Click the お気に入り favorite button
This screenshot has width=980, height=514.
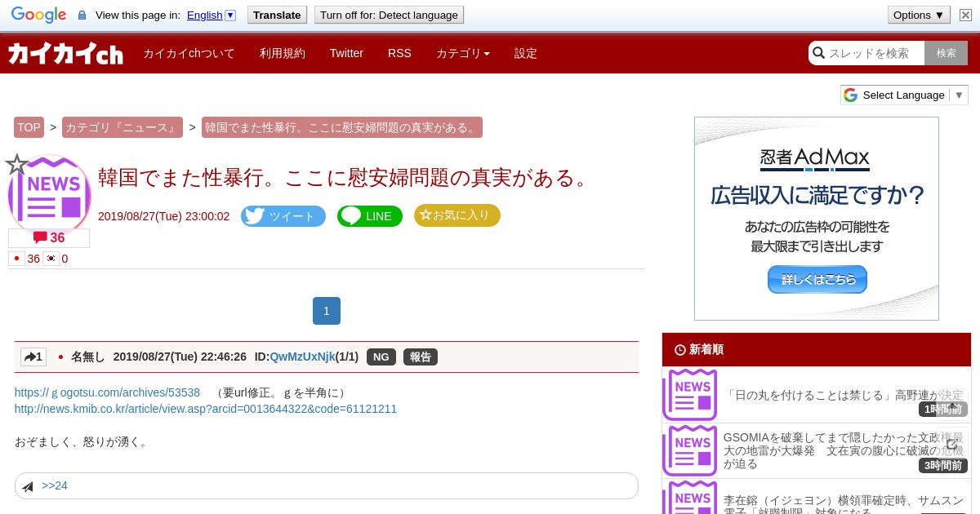coord(457,215)
